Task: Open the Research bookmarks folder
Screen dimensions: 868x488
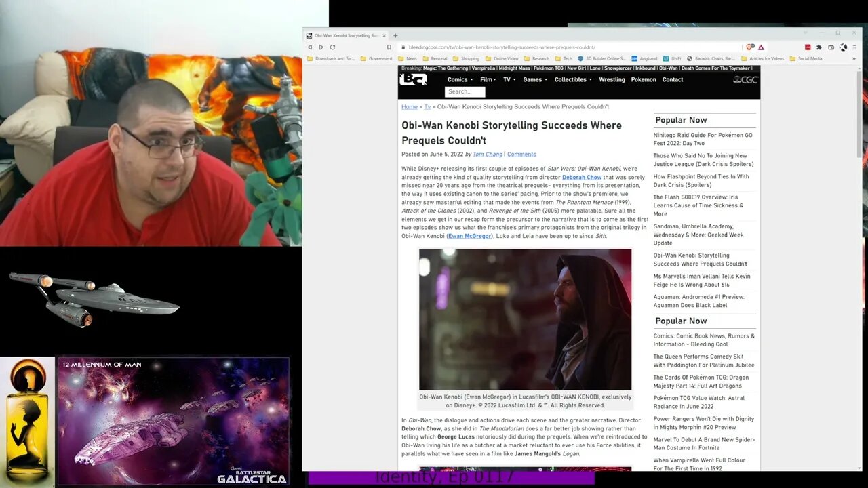Action: tap(536, 58)
